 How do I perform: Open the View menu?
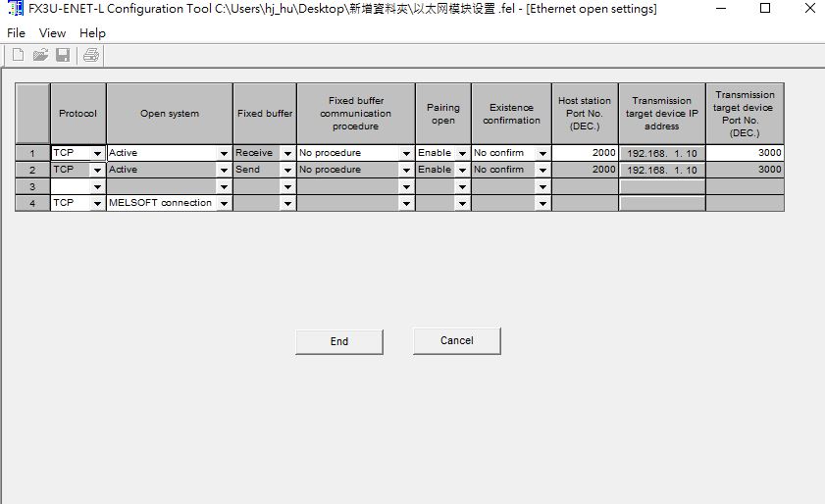pyautogui.click(x=52, y=32)
